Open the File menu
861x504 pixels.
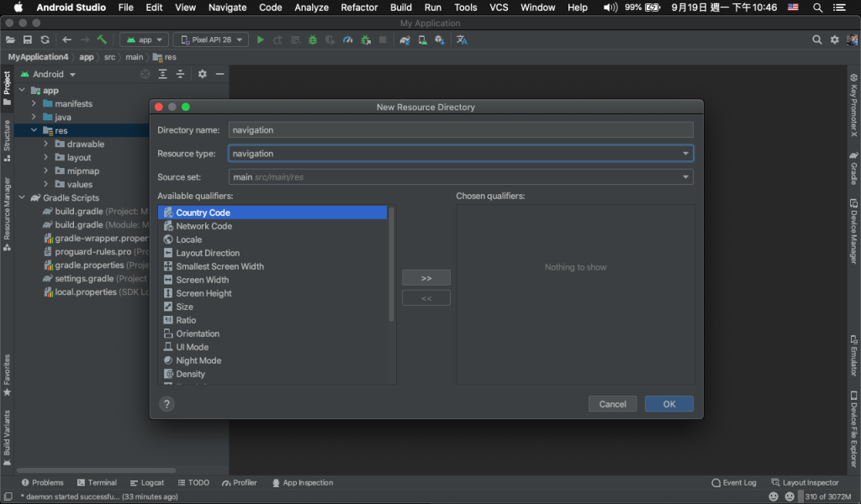(x=126, y=8)
